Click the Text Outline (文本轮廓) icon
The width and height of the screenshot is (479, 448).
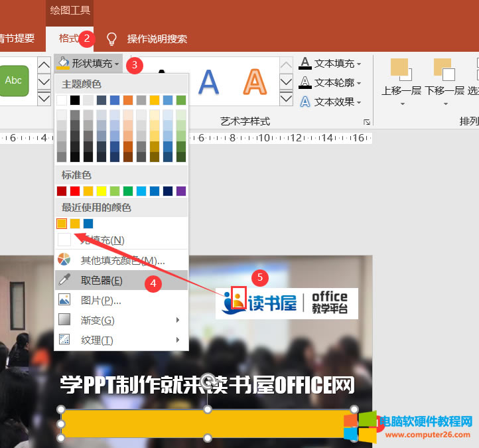pos(305,83)
